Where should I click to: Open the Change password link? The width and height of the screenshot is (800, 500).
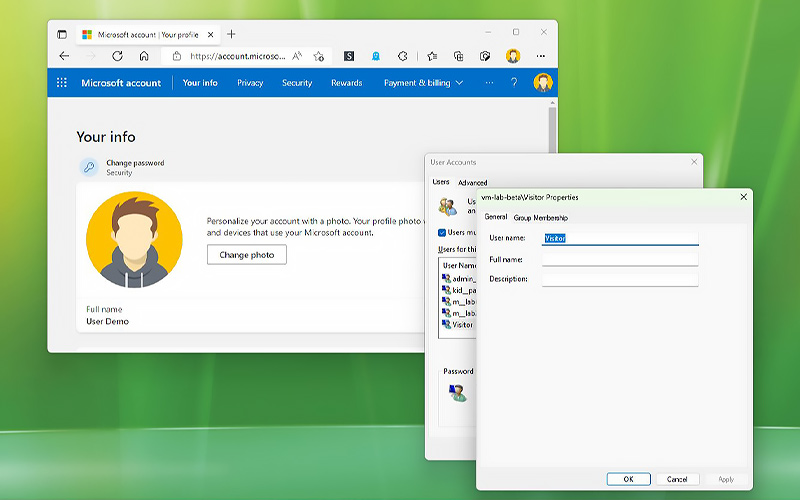[135, 163]
